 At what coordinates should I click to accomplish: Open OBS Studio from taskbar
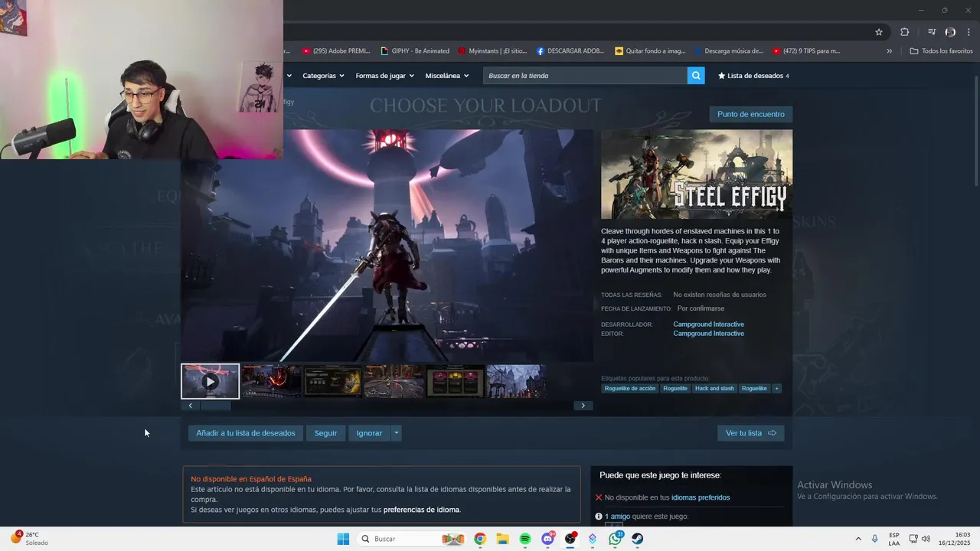(570, 539)
